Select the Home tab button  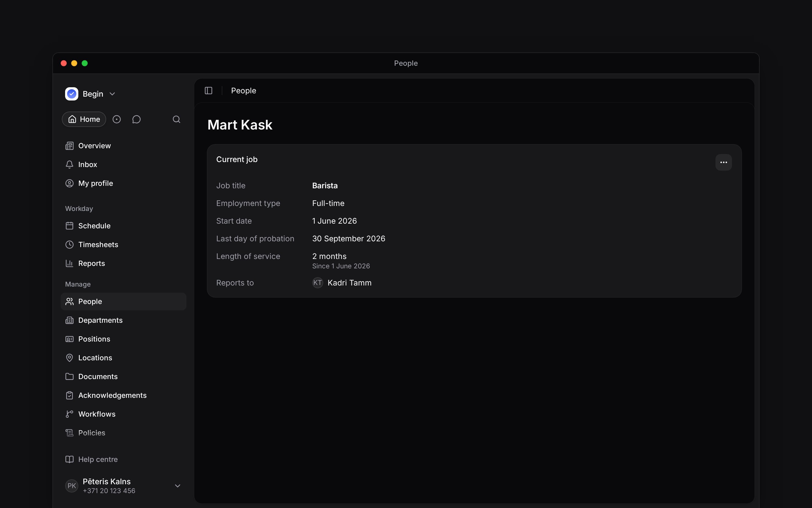coord(84,119)
